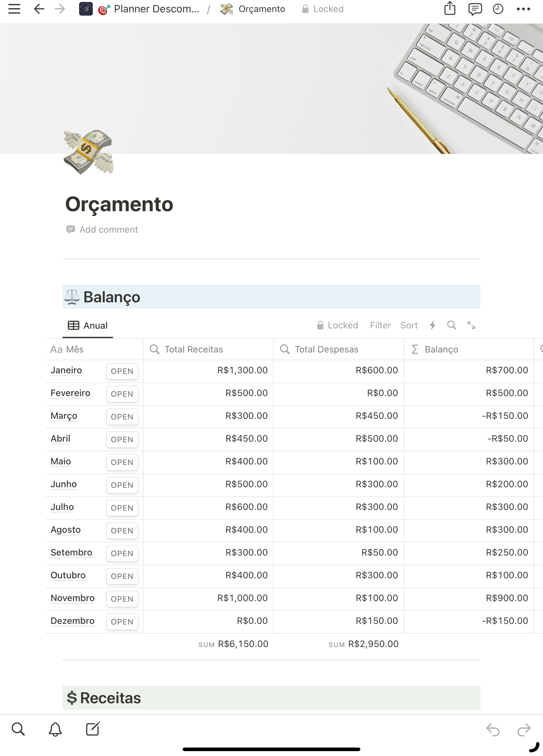Tap the share icon in the top bar
The image size is (543, 756).
coord(449,9)
